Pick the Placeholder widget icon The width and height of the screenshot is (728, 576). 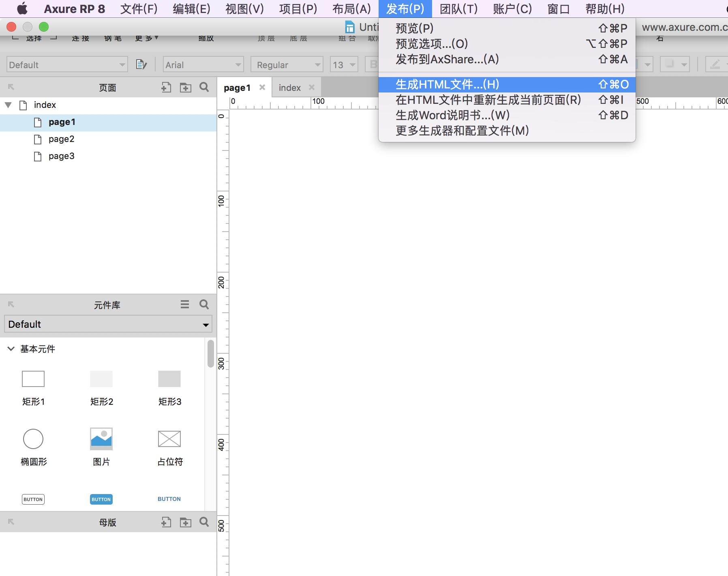click(169, 439)
